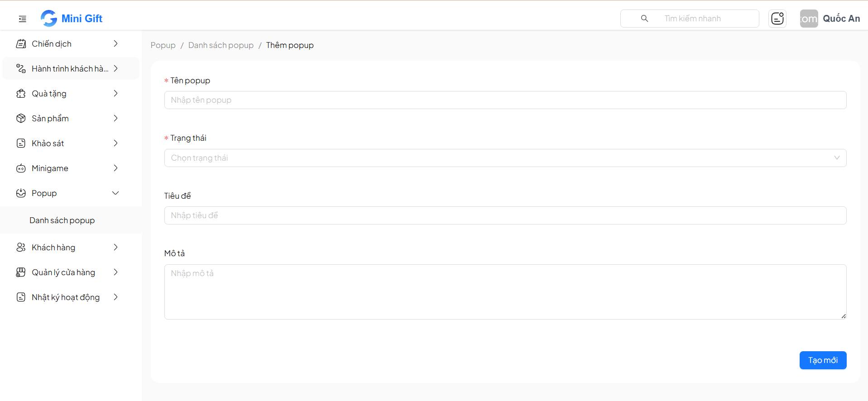Click the user avatar thumbnail
868x401 pixels.
pos(809,19)
